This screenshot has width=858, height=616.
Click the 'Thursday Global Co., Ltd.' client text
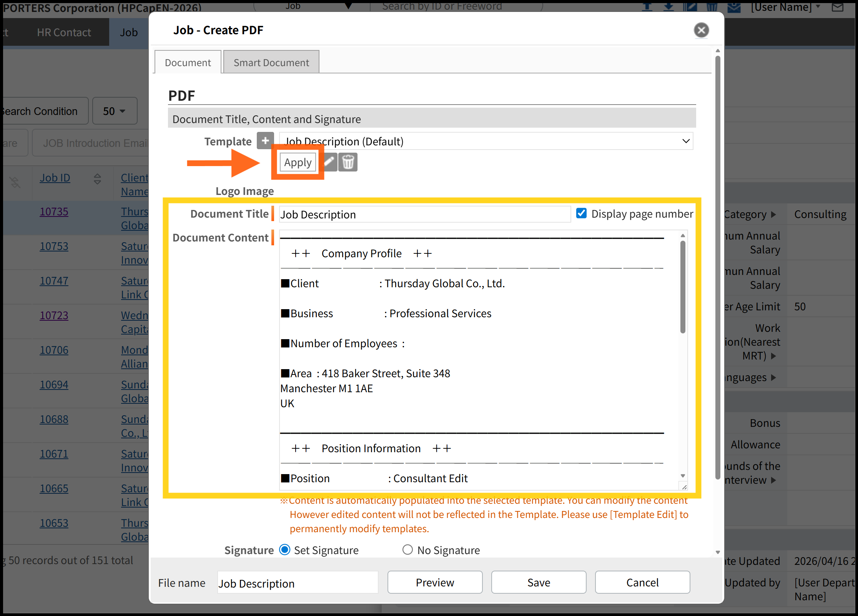(x=444, y=283)
